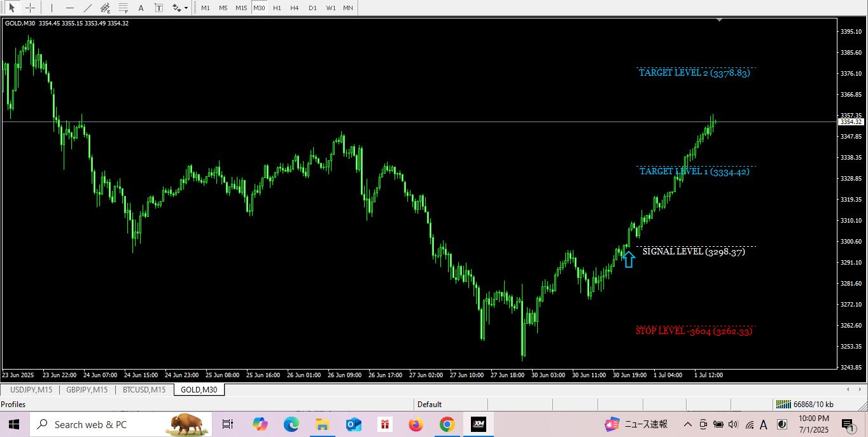The height and width of the screenshot is (437, 868).
Task: Switch to the XM trading app
Action: 479,424
